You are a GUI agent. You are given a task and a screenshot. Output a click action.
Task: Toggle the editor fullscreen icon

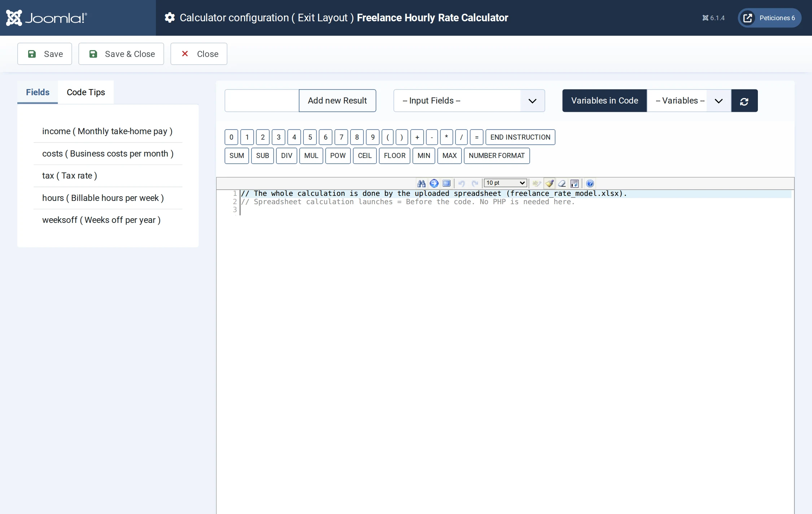coord(446,184)
